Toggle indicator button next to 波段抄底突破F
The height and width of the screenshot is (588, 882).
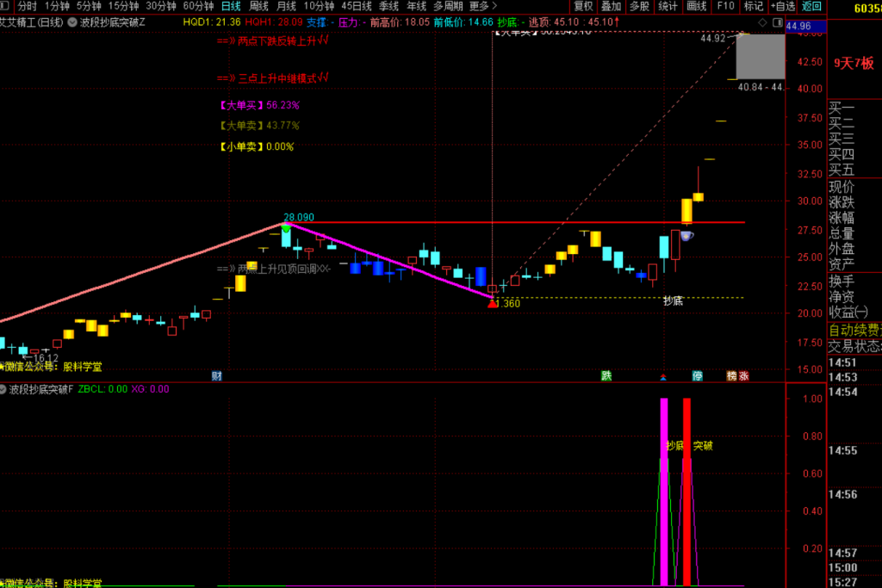pos(3,389)
